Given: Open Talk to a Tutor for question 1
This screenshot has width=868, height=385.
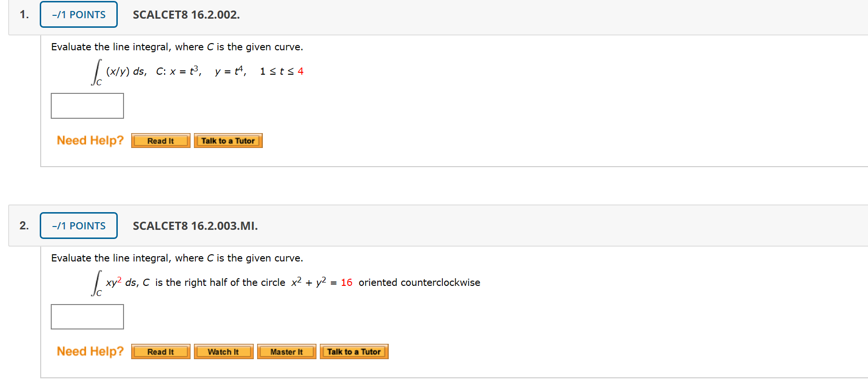Looking at the screenshot, I should (x=228, y=140).
